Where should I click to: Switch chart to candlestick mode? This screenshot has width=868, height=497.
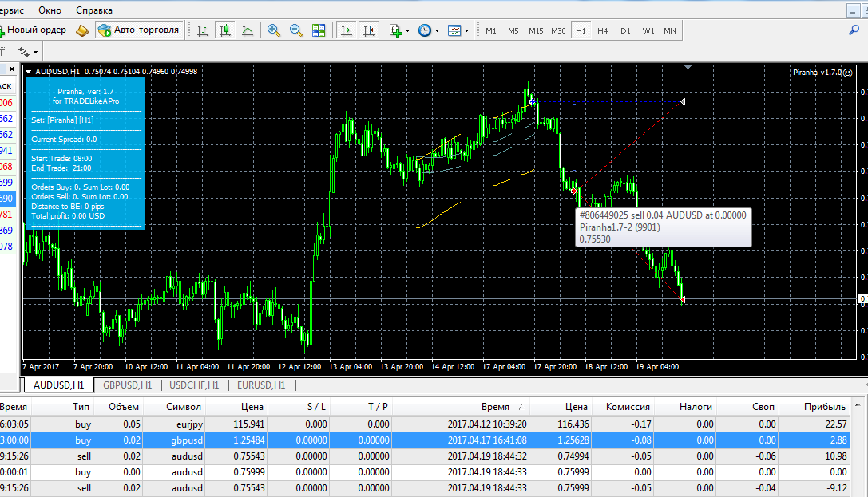224,30
